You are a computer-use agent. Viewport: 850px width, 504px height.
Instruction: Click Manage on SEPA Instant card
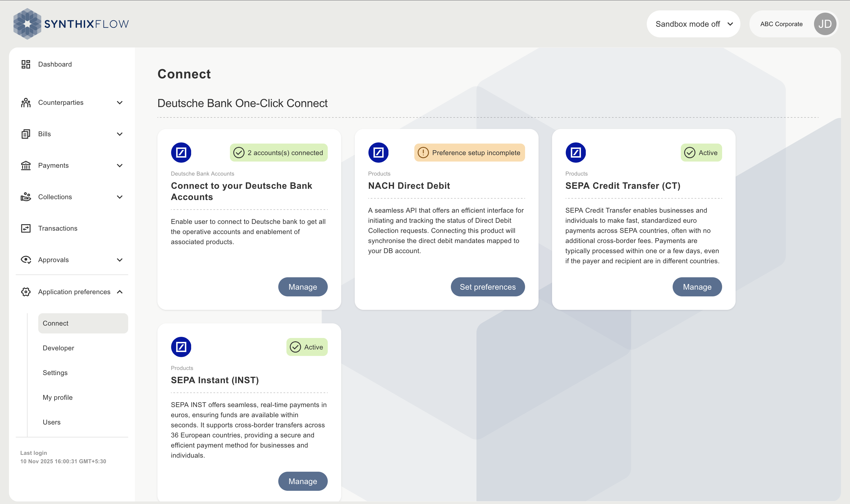[x=303, y=481]
